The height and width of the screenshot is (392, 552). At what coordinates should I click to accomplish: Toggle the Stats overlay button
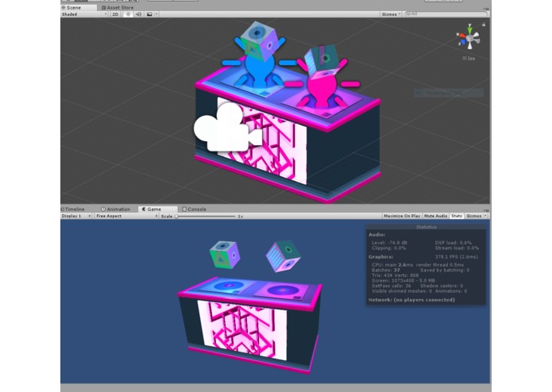point(456,216)
